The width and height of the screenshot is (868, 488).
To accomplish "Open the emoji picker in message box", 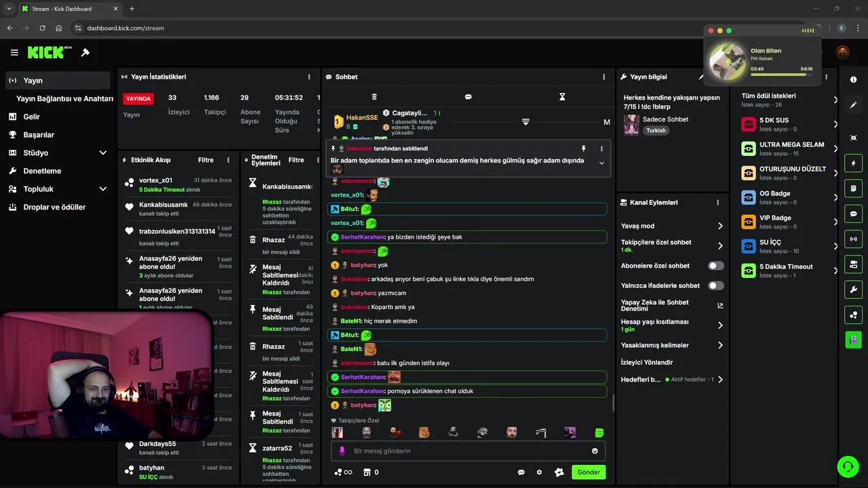I will pos(595,451).
